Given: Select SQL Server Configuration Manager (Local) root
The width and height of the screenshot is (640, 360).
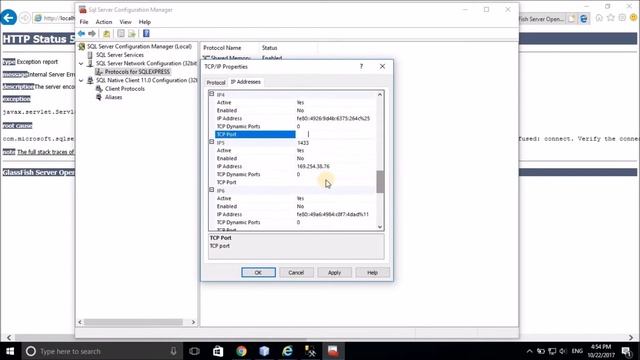Looking at the screenshot, I should pyautogui.click(x=139, y=47).
